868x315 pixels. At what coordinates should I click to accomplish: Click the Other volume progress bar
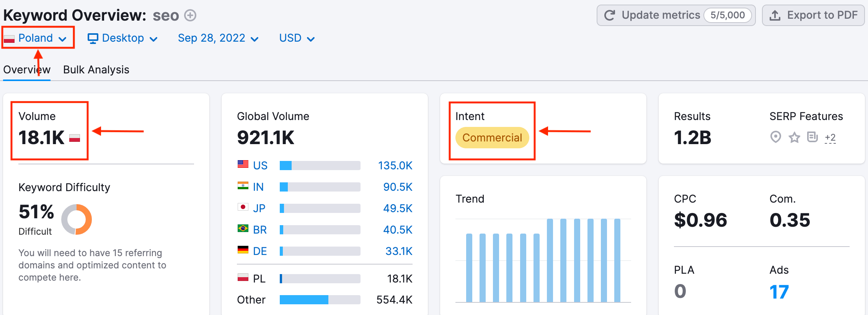click(x=320, y=300)
